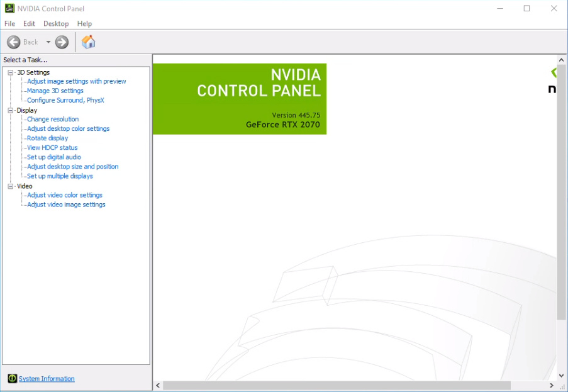568x392 pixels.
Task: Open the File menu
Action: [10, 23]
